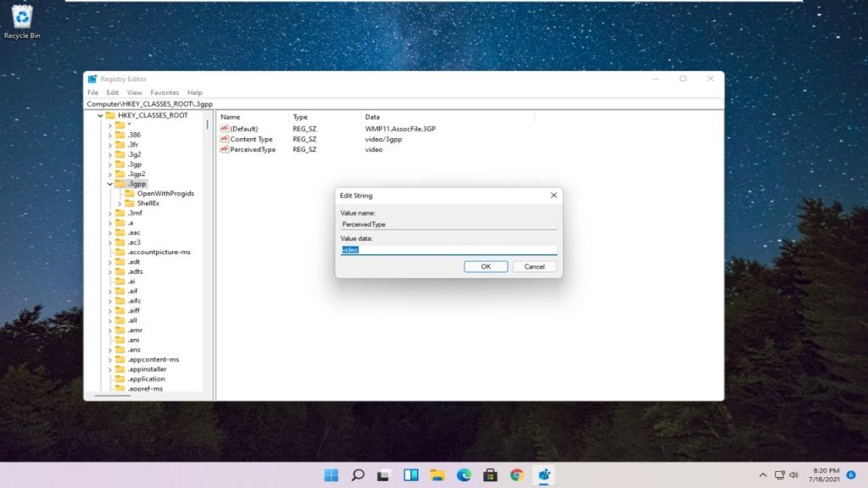Click the PerceivedType string value icon
The image size is (868, 488).
225,149
